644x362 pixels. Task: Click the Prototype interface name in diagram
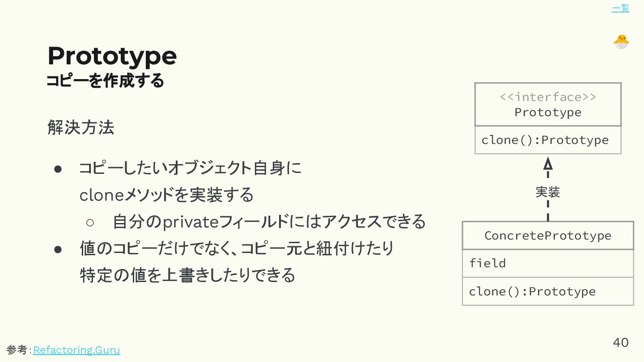coord(548,112)
